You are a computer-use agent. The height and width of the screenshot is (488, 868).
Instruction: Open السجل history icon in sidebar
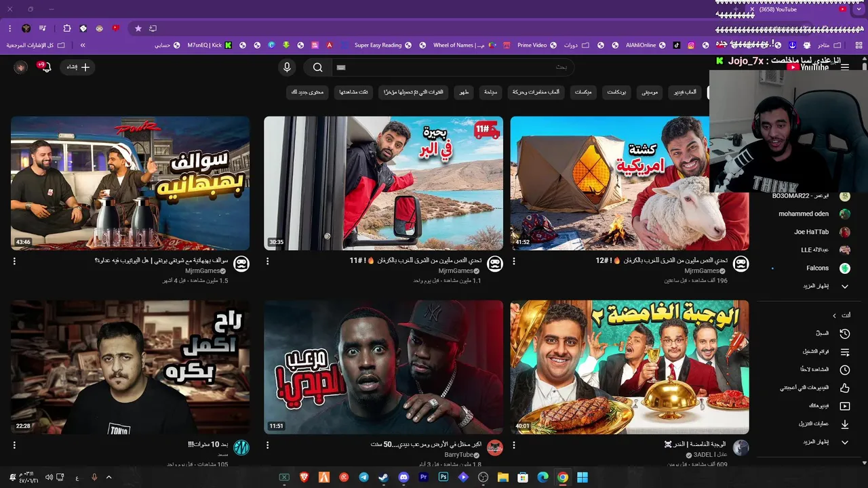coord(844,333)
